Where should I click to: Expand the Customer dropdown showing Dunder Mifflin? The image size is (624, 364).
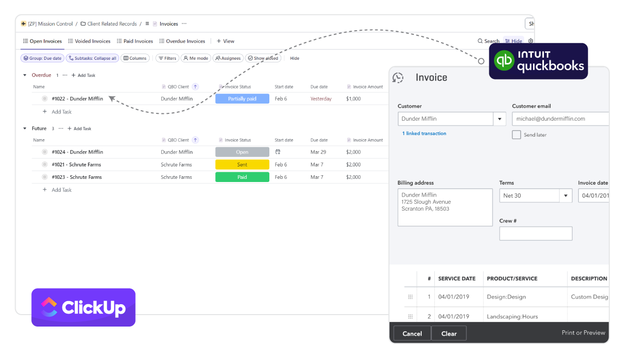[499, 119]
